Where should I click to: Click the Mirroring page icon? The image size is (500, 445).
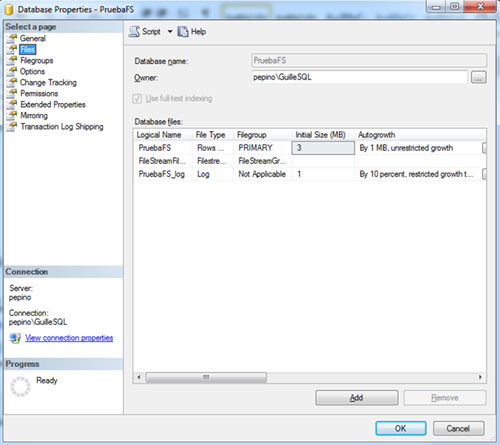pos(12,115)
